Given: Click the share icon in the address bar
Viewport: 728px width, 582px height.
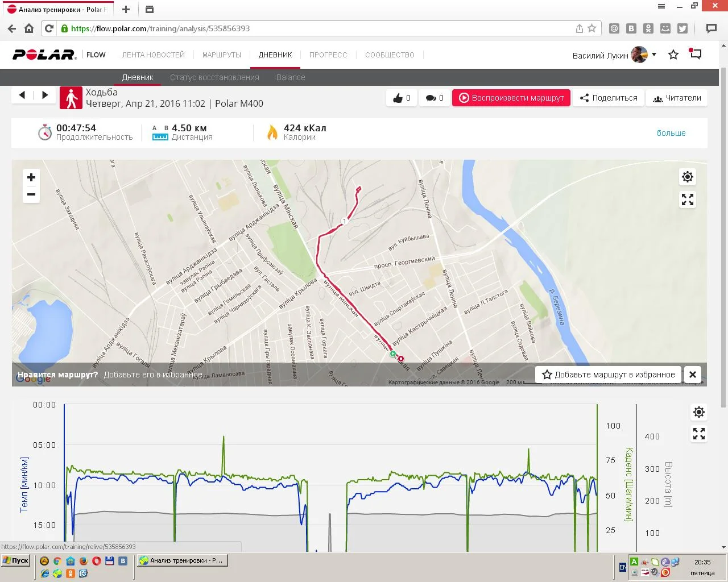Looking at the screenshot, I should click(x=580, y=28).
